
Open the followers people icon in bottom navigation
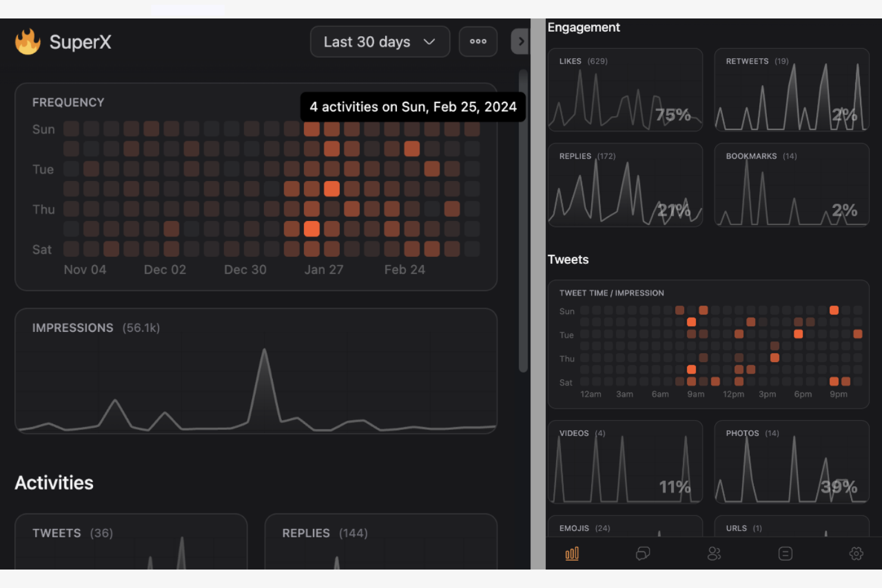(715, 553)
